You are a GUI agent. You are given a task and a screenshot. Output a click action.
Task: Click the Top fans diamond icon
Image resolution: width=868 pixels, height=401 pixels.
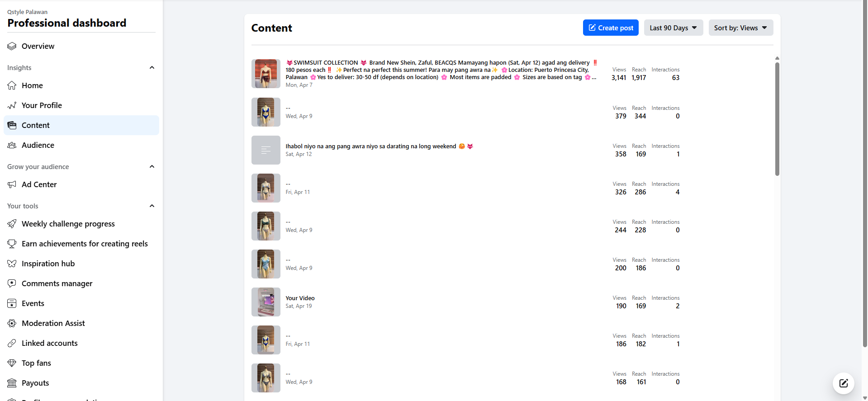click(x=12, y=363)
